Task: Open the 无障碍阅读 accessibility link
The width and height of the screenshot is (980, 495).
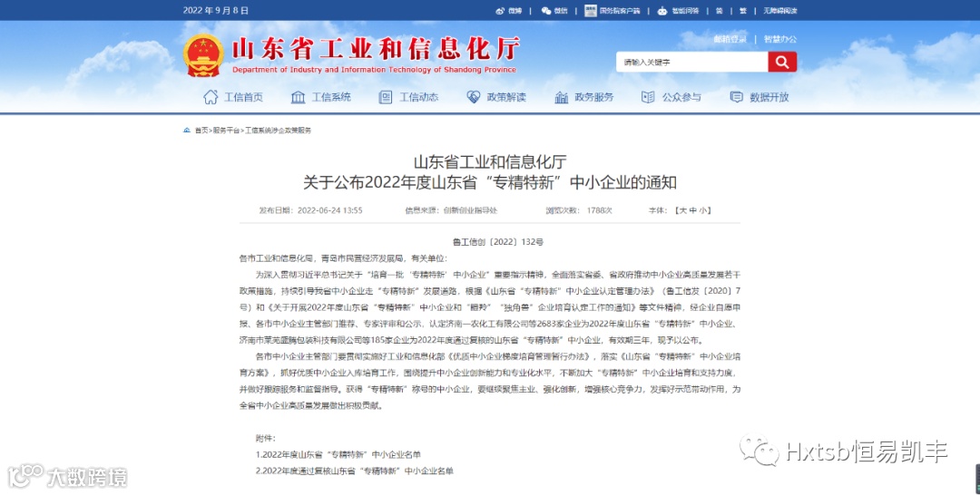Action: click(780, 11)
